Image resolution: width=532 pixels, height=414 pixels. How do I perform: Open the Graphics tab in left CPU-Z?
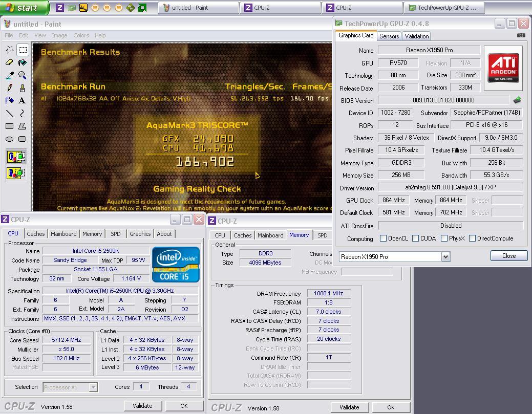pyautogui.click(x=140, y=234)
